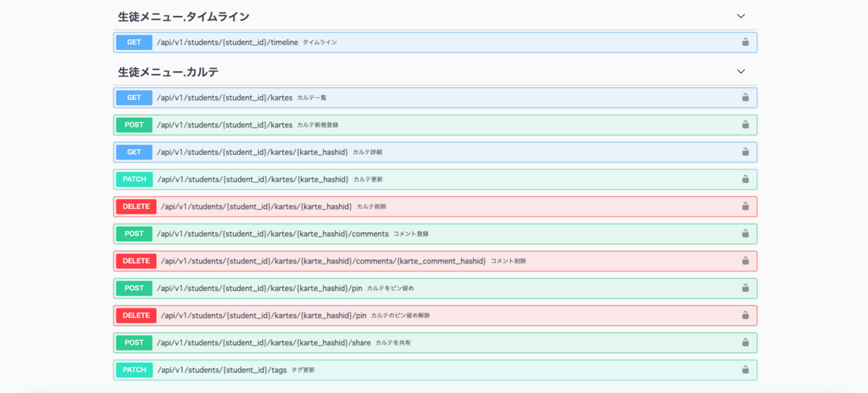The height and width of the screenshot is (393, 868).
Task: Click the カルテをピン留め description text
Action: (x=391, y=288)
